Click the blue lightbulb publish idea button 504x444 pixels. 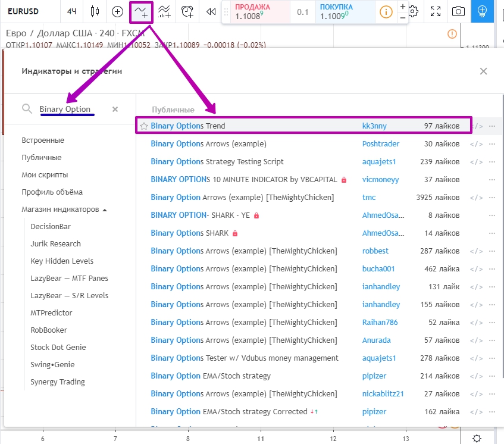pos(482,11)
